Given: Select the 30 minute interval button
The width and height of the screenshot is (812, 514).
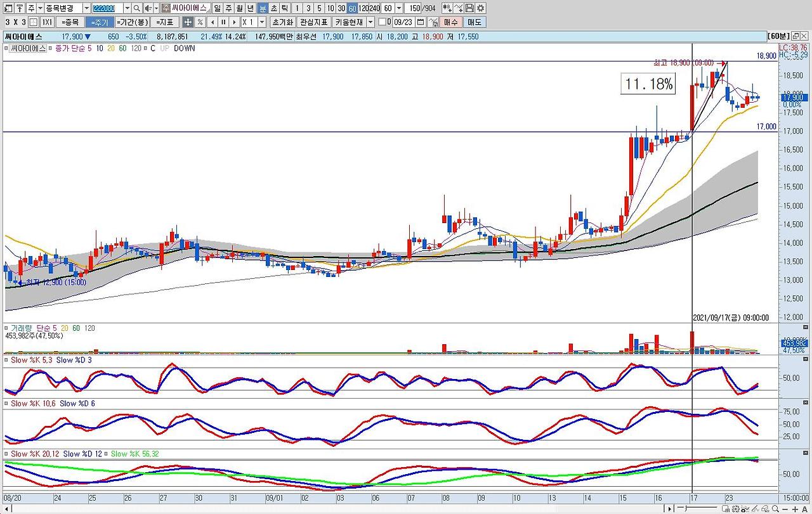Looking at the screenshot, I should [x=341, y=8].
